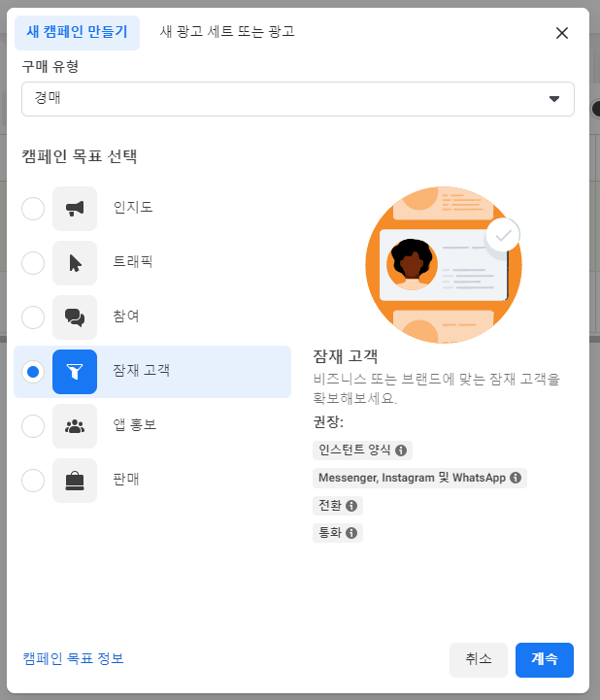Select the 앱 홍보 radio button
This screenshot has height=700, width=600.
click(x=33, y=426)
